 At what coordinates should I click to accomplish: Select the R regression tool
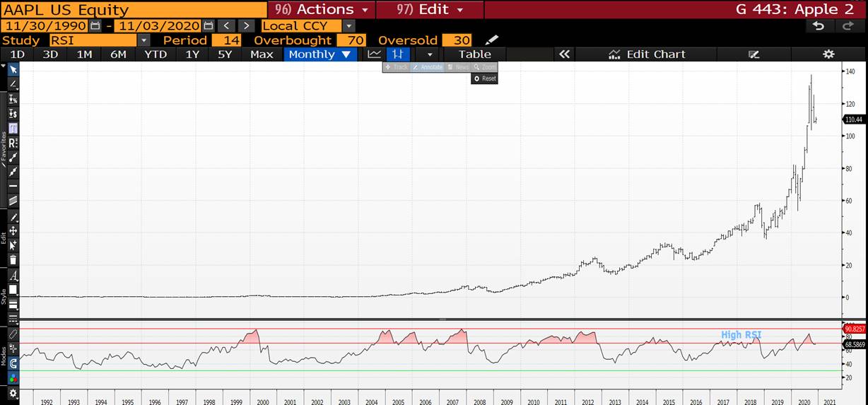point(13,142)
